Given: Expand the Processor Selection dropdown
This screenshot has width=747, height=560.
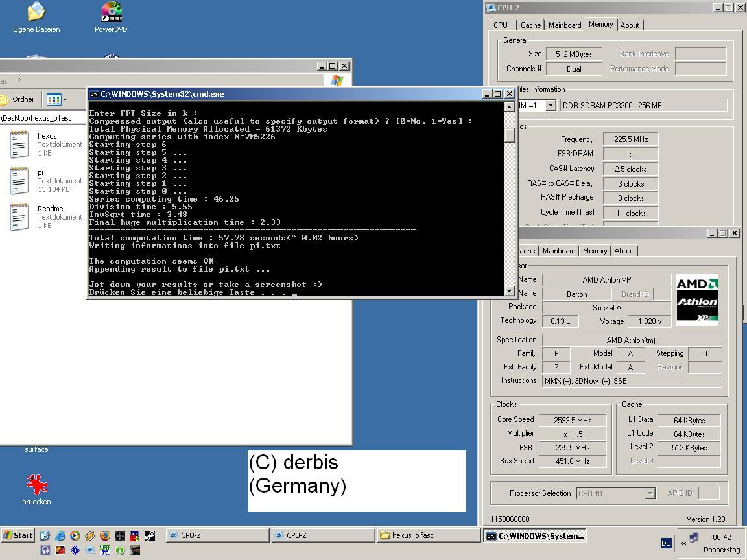Looking at the screenshot, I should (x=650, y=493).
